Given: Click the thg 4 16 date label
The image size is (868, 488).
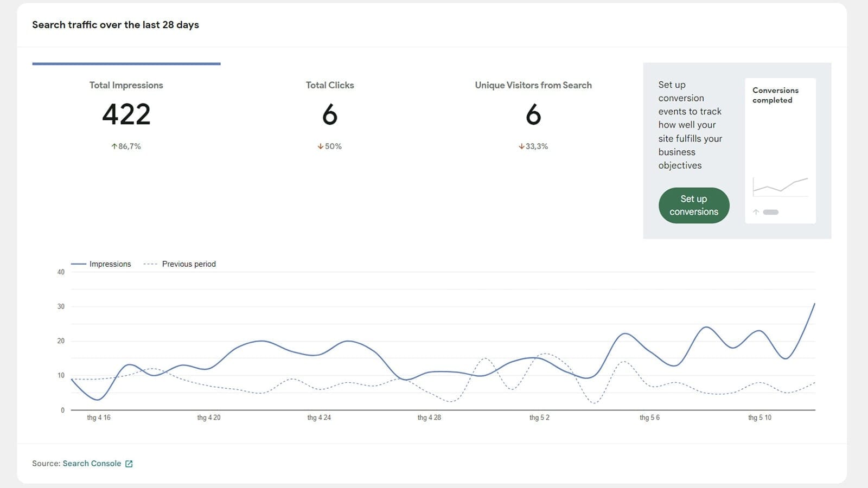Looking at the screenshot, I should coord(99,418).
